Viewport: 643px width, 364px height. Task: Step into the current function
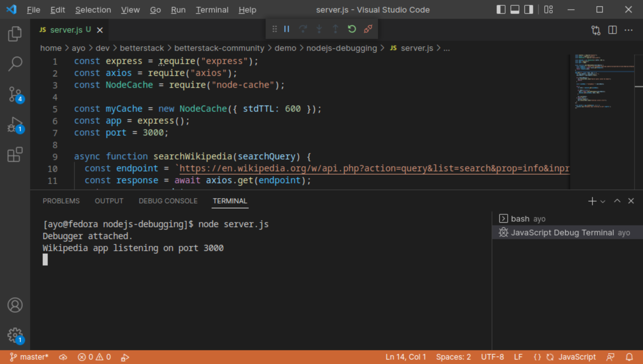click(319, 29)
